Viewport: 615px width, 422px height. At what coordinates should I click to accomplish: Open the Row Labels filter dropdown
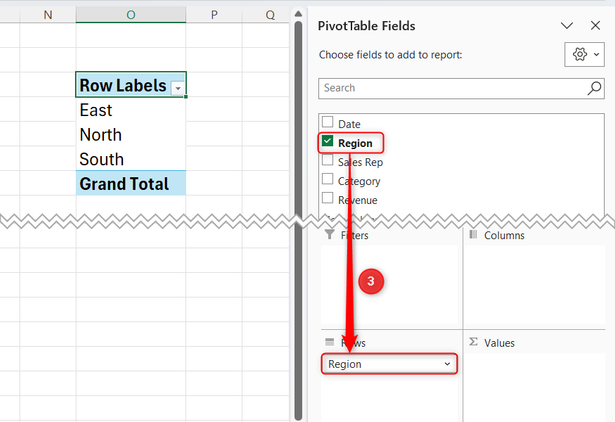click(x=178, y=88)
